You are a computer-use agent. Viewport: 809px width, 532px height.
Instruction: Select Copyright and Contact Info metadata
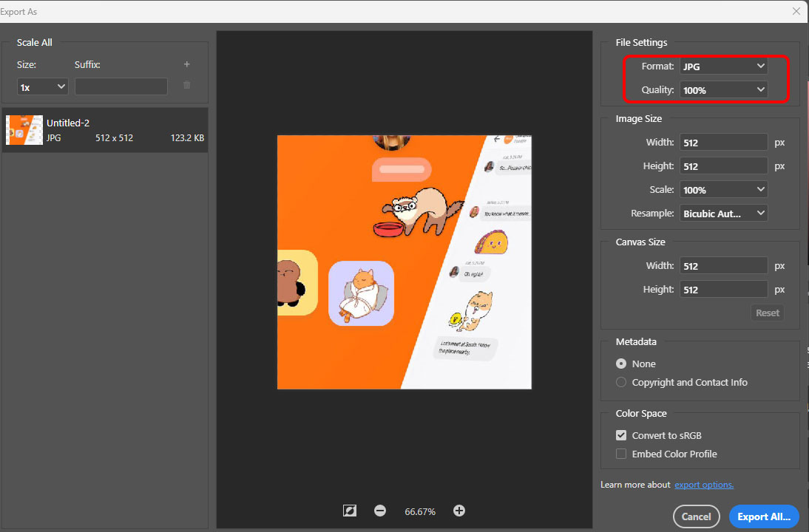point(621,383)
